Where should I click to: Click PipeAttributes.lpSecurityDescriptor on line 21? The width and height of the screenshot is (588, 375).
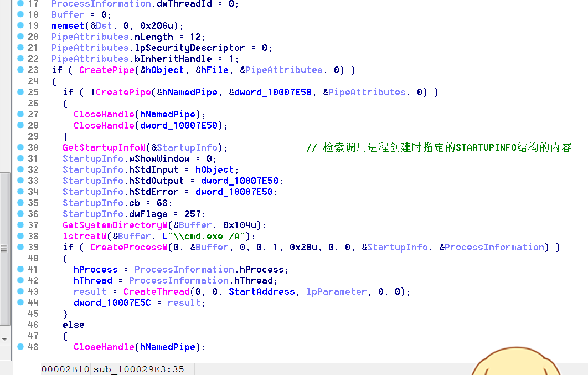point(148,48)
